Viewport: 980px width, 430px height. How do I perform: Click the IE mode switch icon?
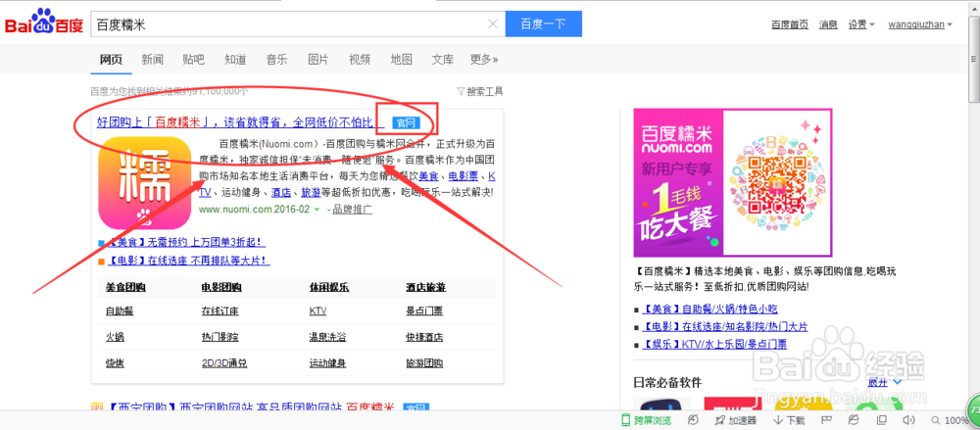(x=854, y=420)
